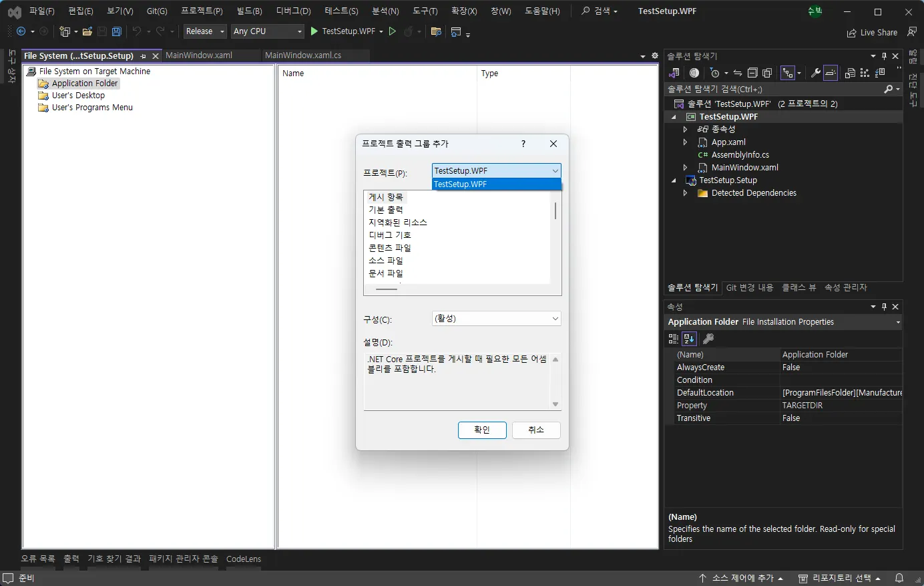Open the 빌드(B) menu

point(249,11)
